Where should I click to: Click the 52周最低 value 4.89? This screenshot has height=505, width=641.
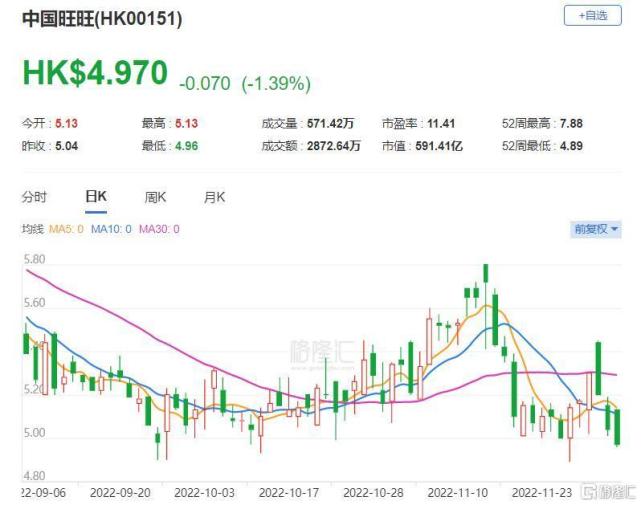point(571,146)
